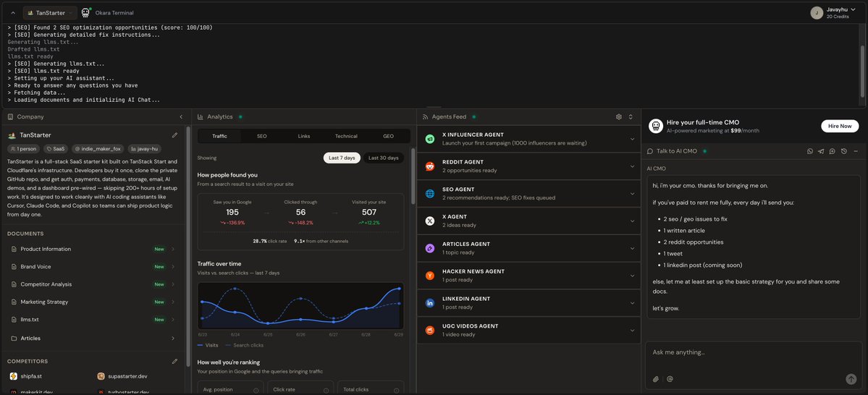Open the Product Information document
The image size is (868, 395).
pyautogui.click(x=93, y=249)
